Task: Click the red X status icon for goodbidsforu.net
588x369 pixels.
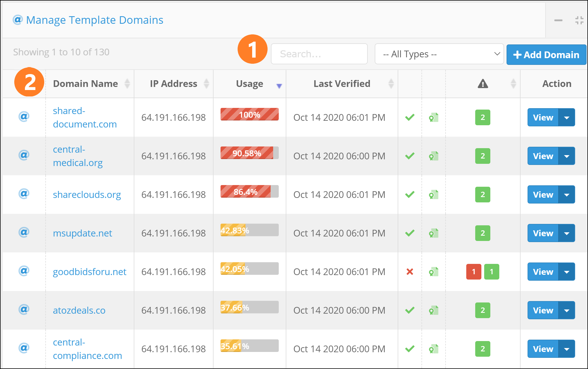Action: pos(410,271)
